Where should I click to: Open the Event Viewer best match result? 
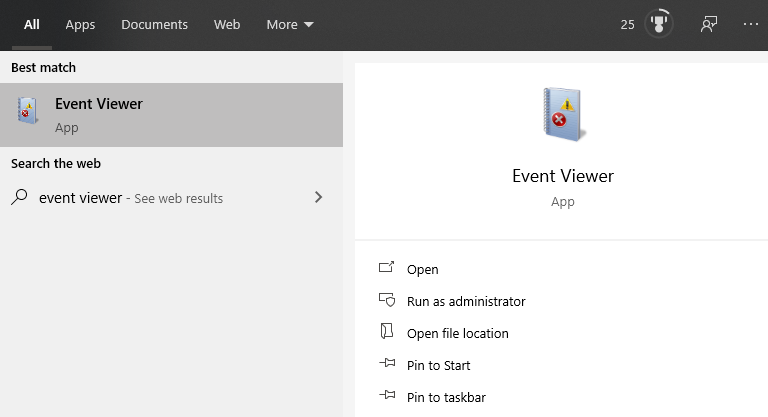point(171,115)
